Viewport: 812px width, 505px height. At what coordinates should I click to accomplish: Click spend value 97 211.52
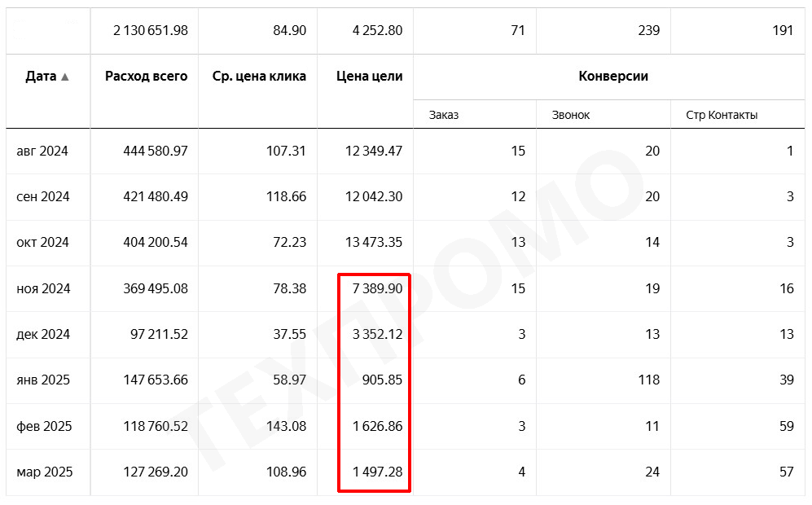pyautogui.click(x=159, y=334)
